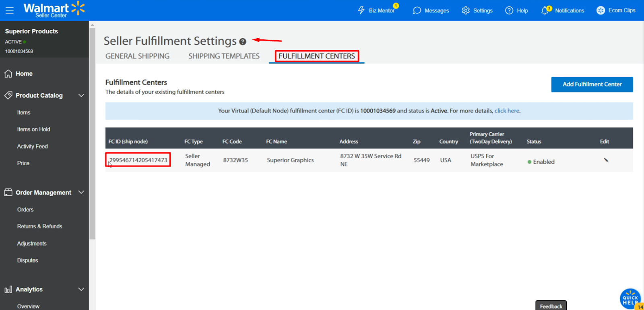
Task: Click the FC Name column header
Action: [x=277, y=142]
